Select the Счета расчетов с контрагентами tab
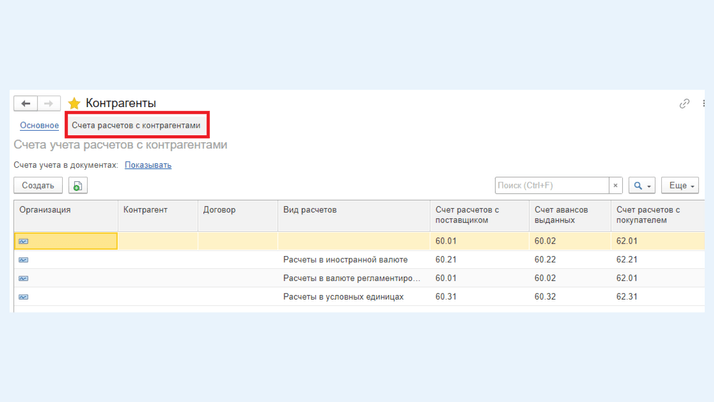This screenshot has height=402, width=714. [x=136, y=126]
